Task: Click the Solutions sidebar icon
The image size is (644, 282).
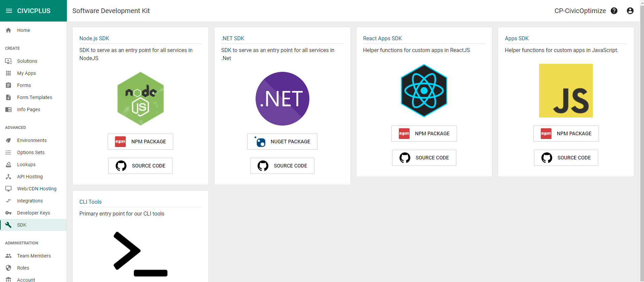Action: coord(8,61)
